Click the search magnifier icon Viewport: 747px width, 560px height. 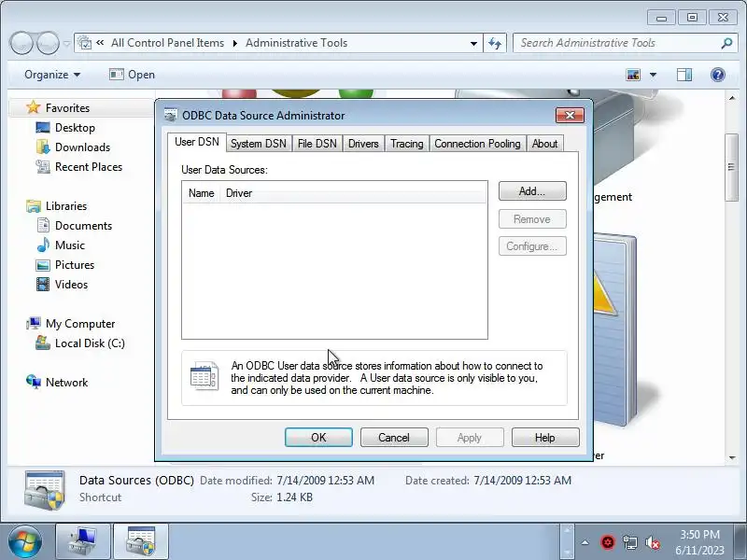(726, 43)
